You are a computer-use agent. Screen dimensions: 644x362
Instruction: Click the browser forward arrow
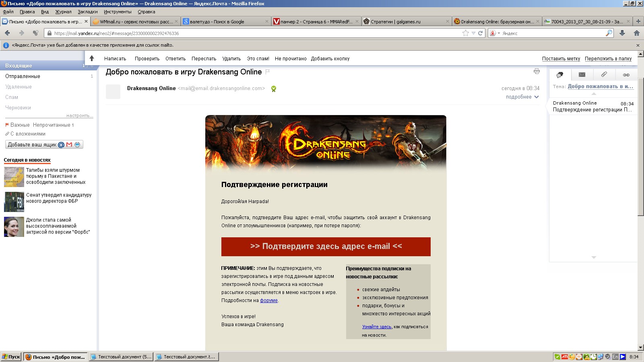(22, 33)
